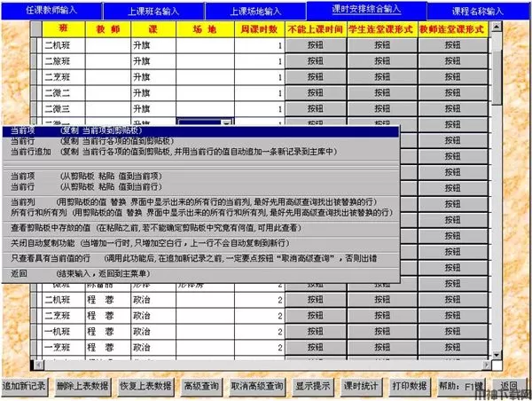Open the 上课班名输入 tab
This screenshot has height=401, width=532.
click(x=153, y=12)
